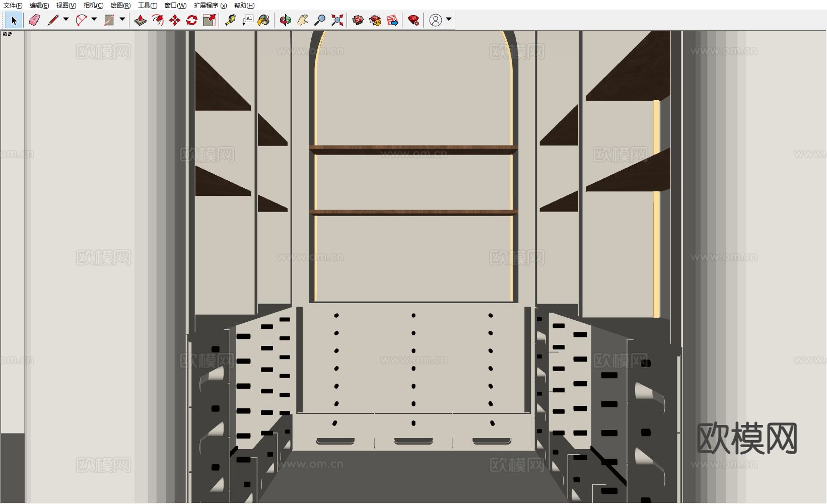Open the 编辑(E) menu

click(x=39, y=6)
